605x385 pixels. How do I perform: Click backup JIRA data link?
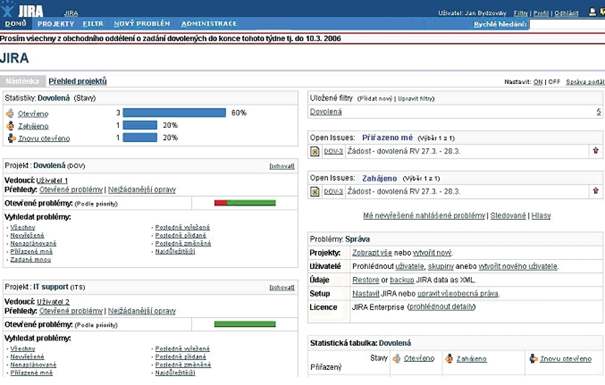402,280
